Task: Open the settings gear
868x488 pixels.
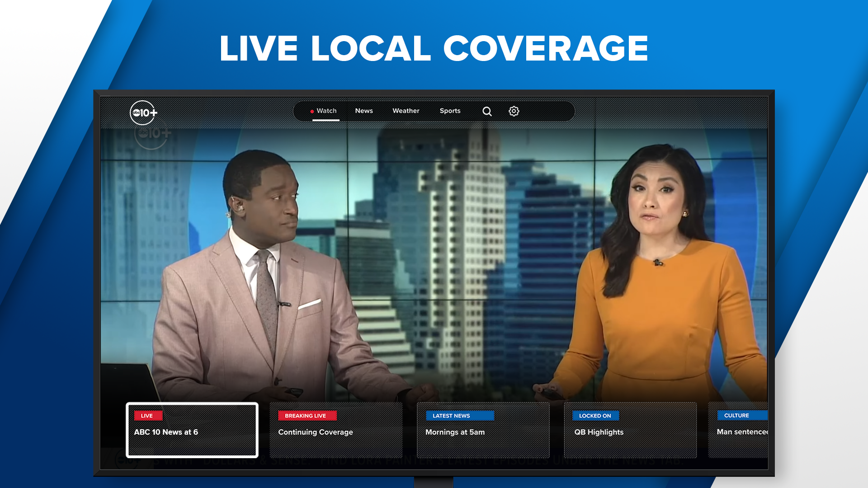Action: click(x=513, y=111)
